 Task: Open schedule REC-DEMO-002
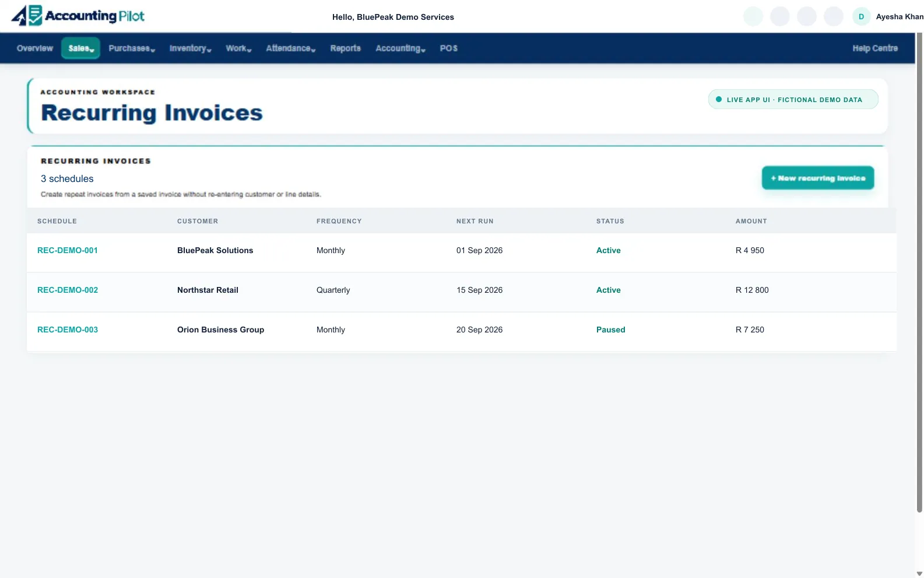click(68, 290)
